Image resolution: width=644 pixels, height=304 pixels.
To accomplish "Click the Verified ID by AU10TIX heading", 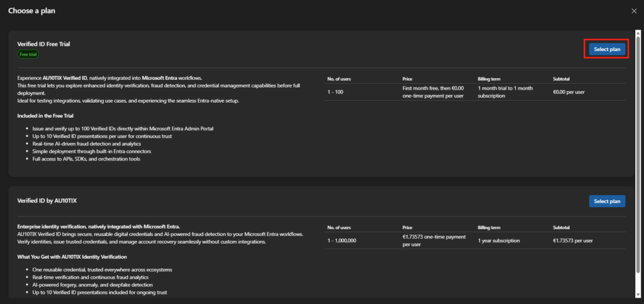I will click(46, 201).
